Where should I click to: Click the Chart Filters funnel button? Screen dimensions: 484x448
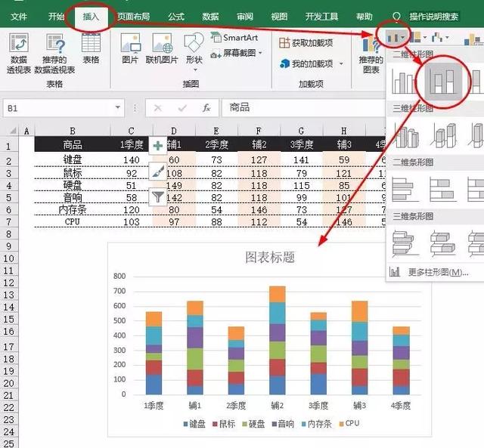tap(158, 196)
